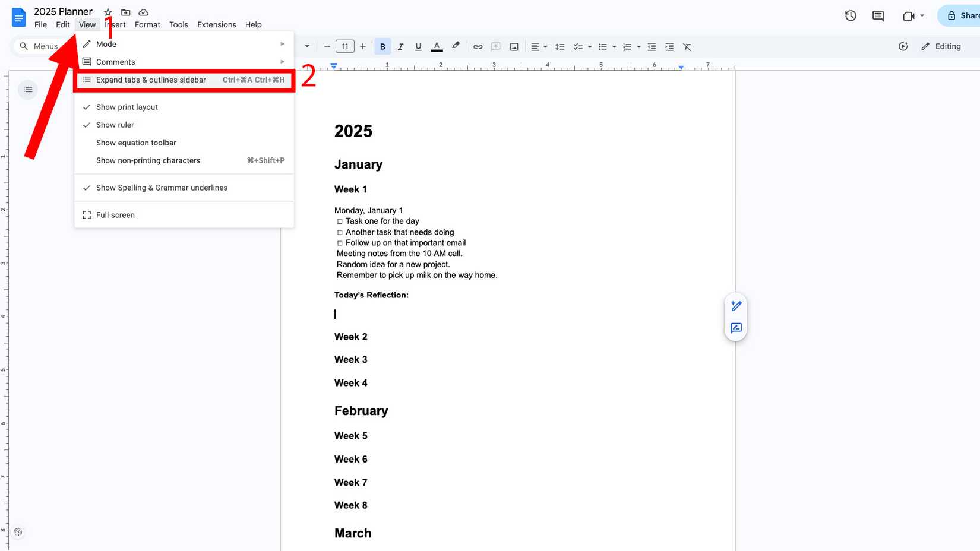980x551 pixels.
Task: Clear formatting with the toolbar icon
Action: 687,46
